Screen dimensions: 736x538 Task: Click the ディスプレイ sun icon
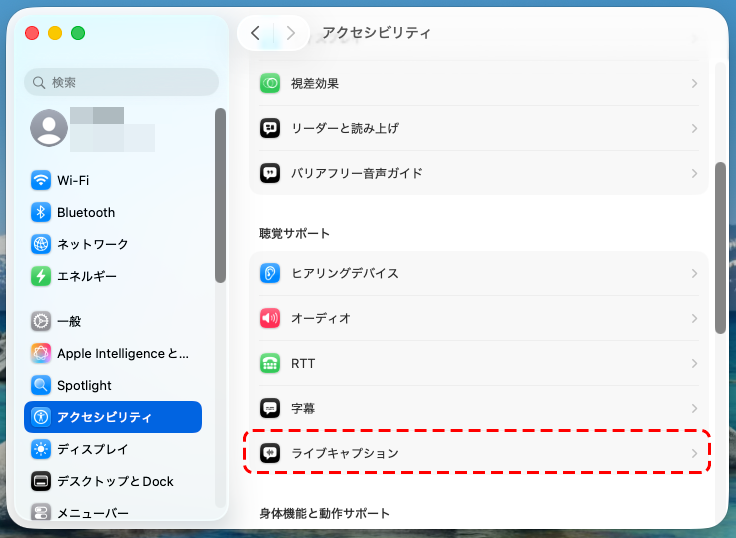41,449
